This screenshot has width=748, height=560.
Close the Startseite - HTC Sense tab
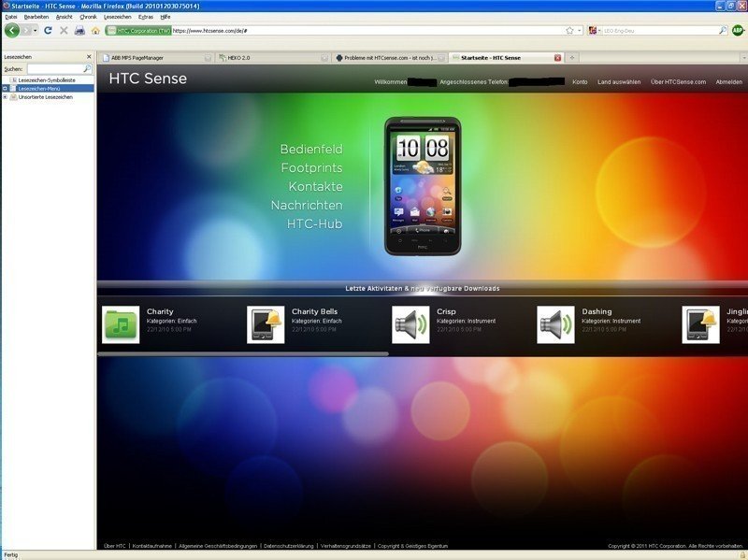(557, 58)
